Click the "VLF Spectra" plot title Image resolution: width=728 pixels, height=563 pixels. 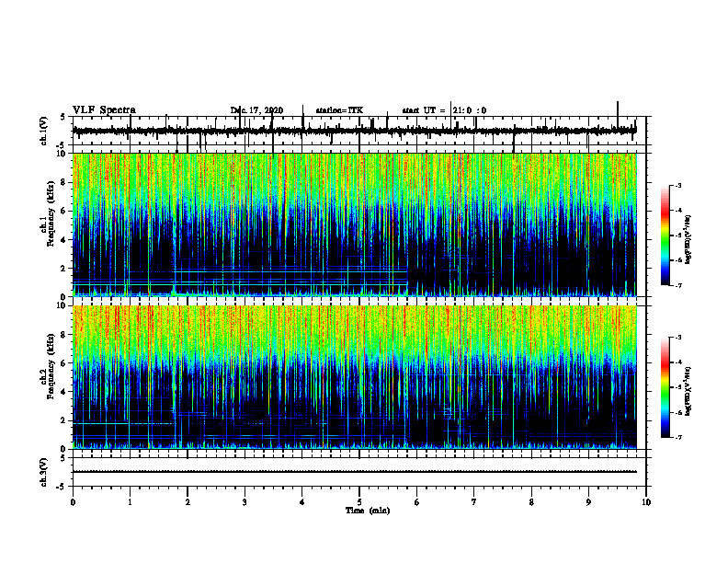click(104, 109)
